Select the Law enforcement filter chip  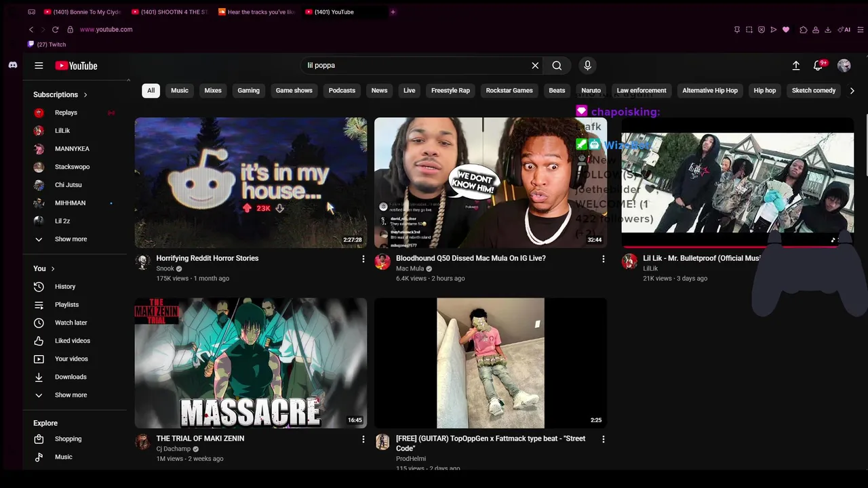pyautogui.click(x=642, y=90)
